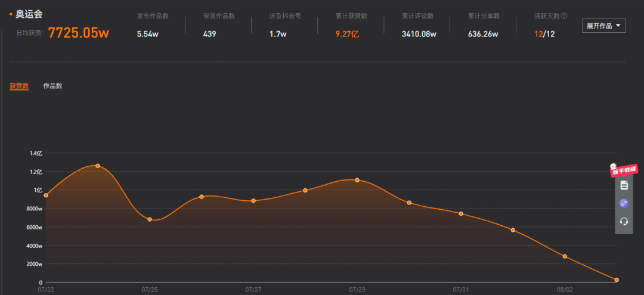Click the arrow in 展开作品 button
The image size is (644, 295).
(618, 26)
